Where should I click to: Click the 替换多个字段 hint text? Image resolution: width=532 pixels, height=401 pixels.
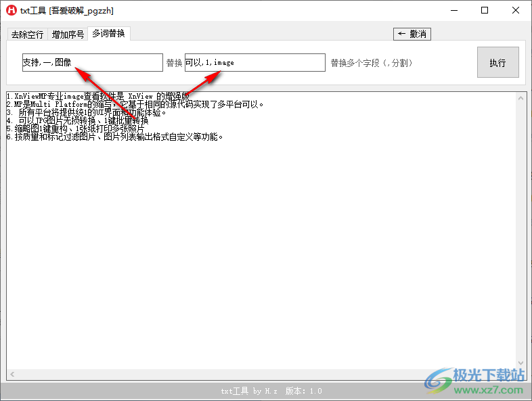point(372,63)
